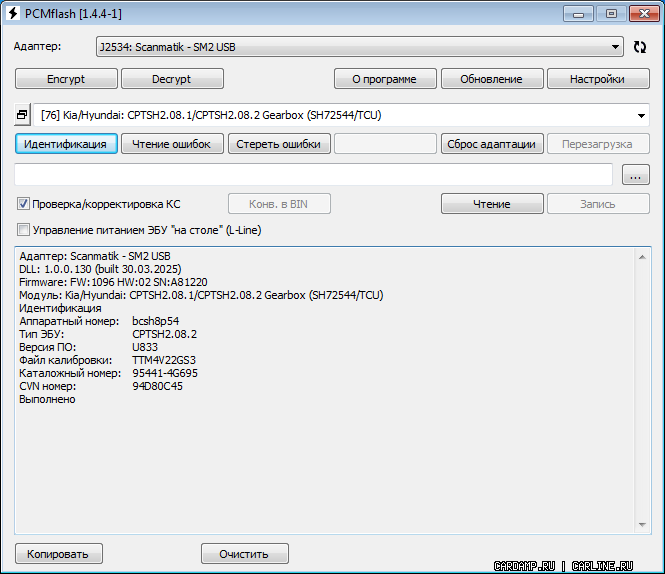Click Сброс адаптации button
This screenshot has height=574, width=665.
pos(492,144)
